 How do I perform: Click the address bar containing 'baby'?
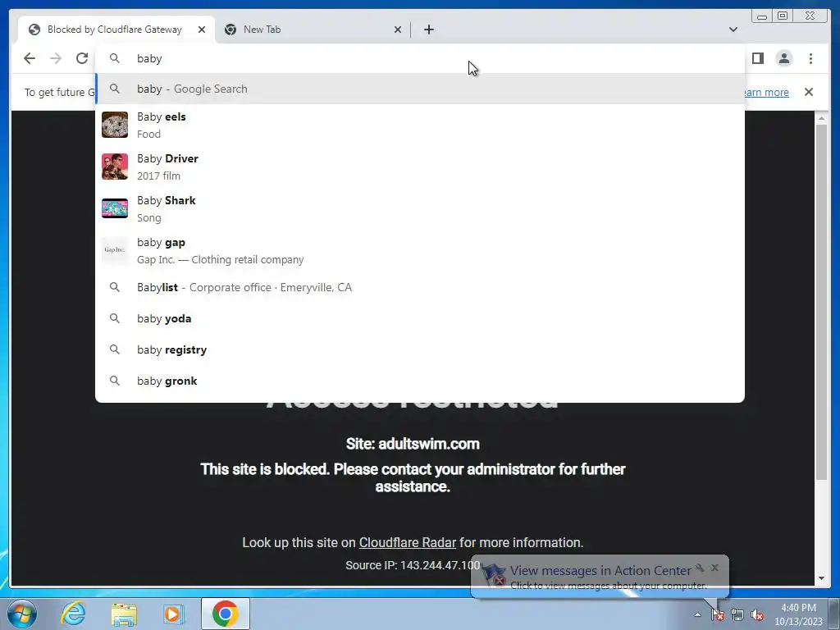(420, 58)
